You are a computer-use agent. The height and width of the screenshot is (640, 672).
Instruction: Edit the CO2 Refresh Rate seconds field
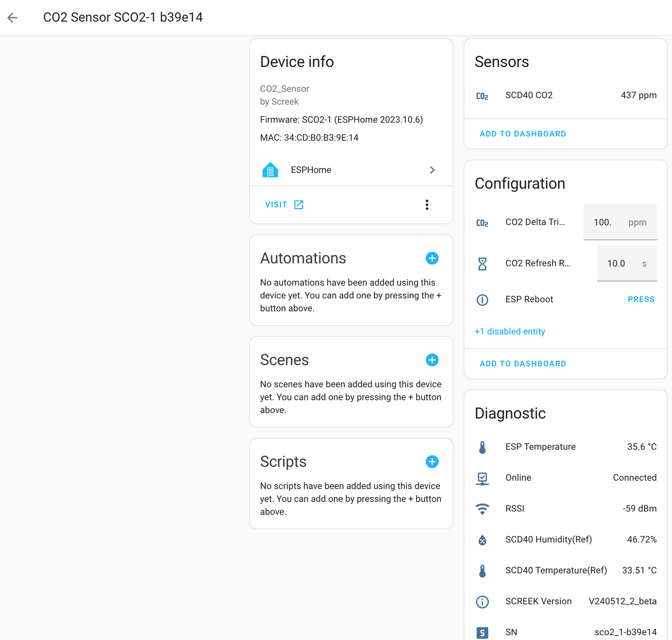pos(626,264)
